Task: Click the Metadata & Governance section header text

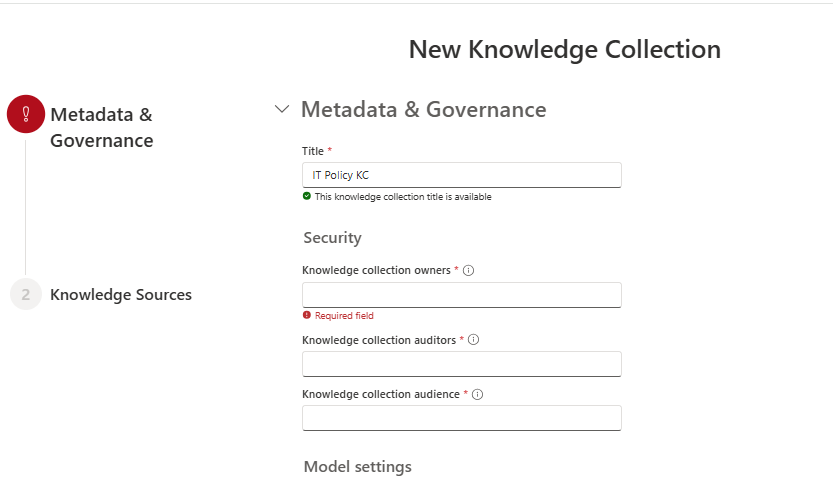Action: tap(423, 109)
